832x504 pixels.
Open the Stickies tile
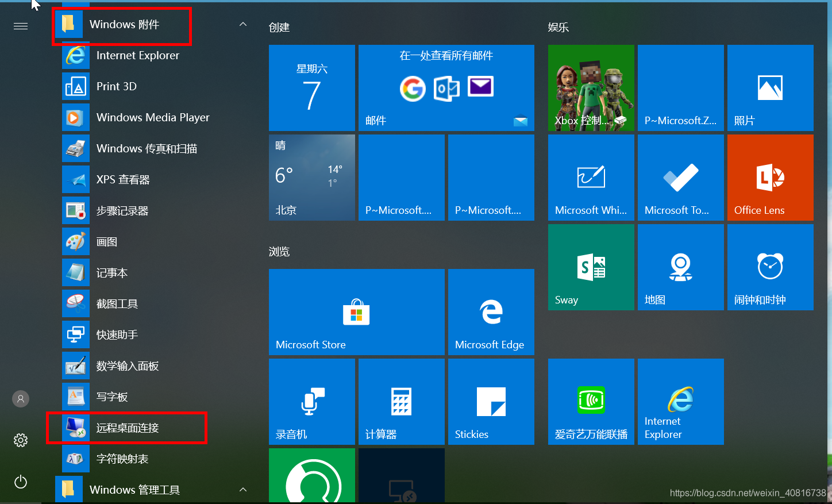tap(491, 402)
